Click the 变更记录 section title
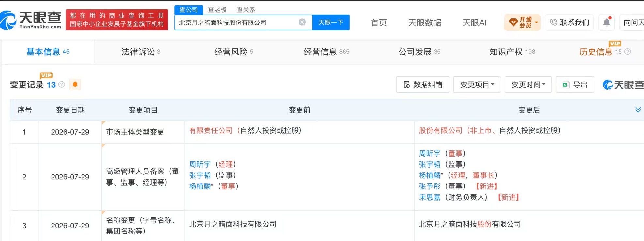This screenshot has width=644, height=241. click(27, 85)
